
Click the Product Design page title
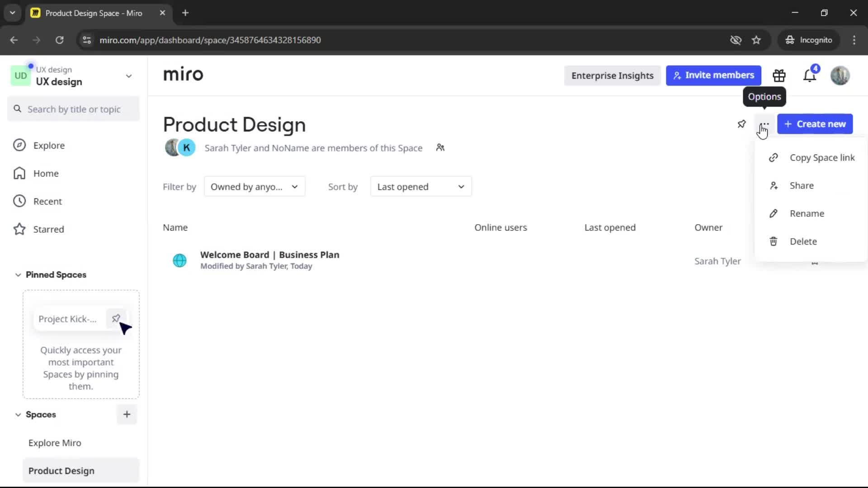[234, 125]
